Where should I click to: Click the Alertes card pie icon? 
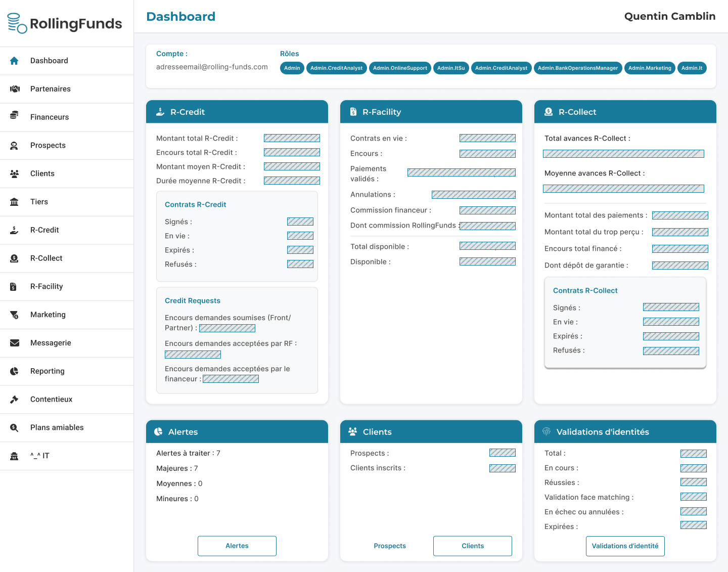158,431
